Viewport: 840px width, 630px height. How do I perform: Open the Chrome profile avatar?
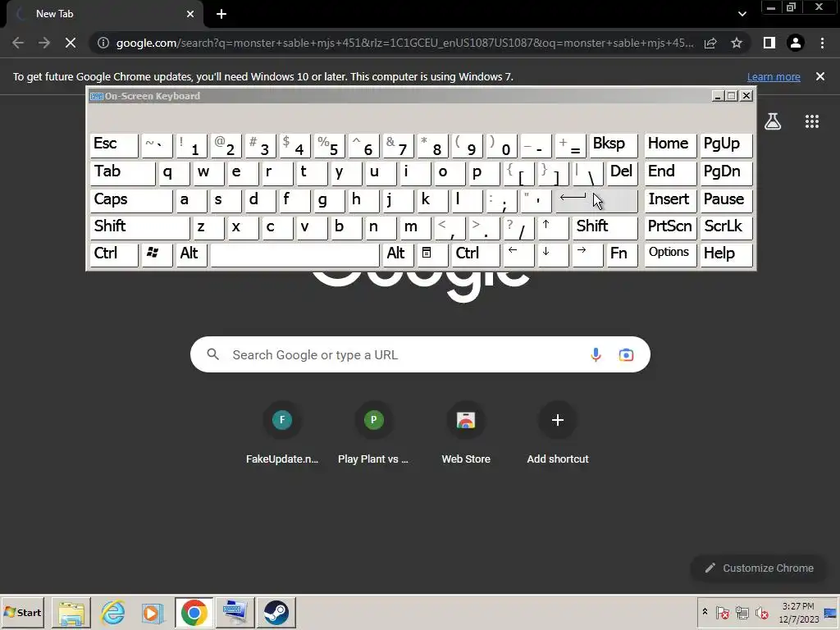pyautogui.click(x=796, y=43)
